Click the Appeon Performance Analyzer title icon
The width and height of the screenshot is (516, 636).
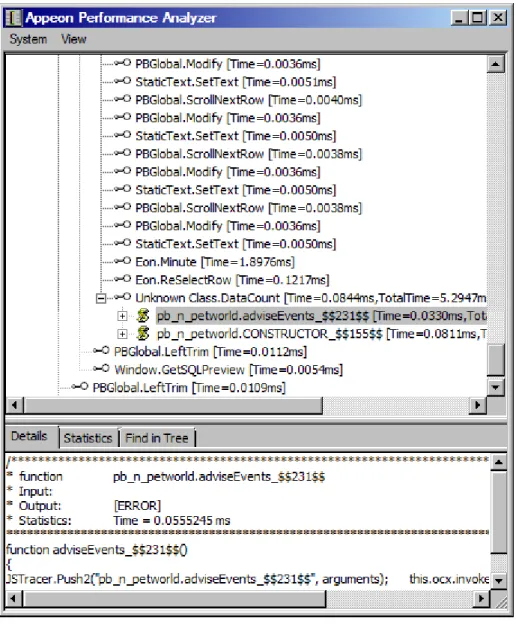pyautogui.click(x=14, y=18)
